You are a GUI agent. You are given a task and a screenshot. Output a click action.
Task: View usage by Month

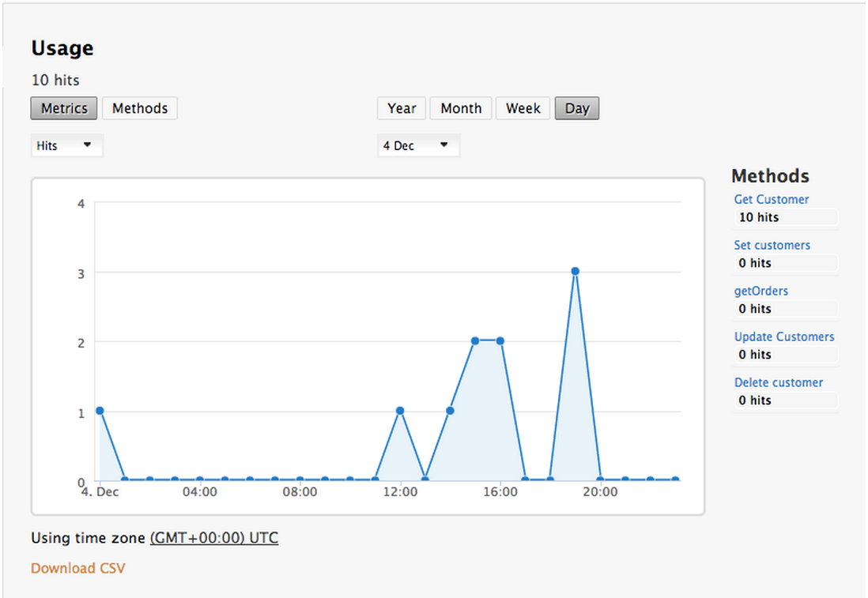[460, 108]
